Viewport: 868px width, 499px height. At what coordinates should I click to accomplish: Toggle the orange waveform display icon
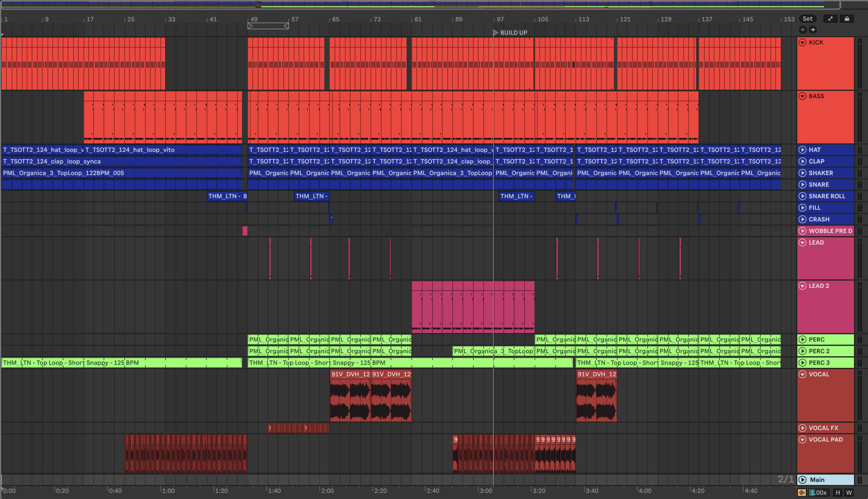click(802, 493)
